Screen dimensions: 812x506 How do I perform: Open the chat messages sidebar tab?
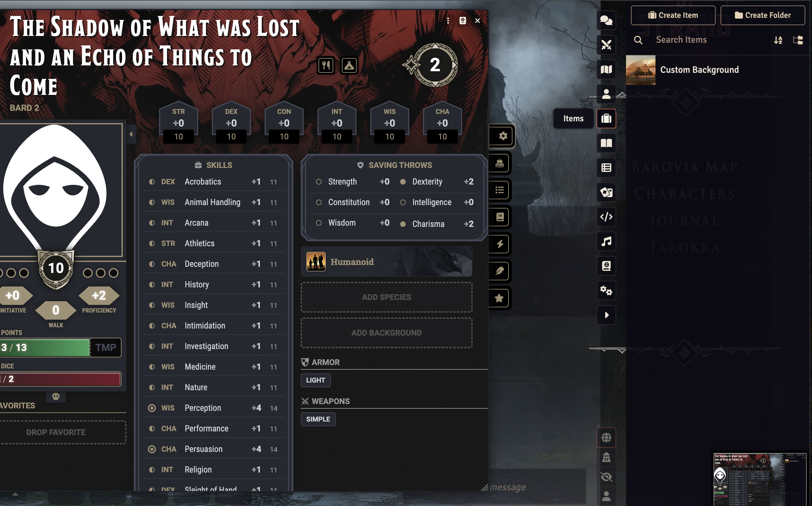606,20
